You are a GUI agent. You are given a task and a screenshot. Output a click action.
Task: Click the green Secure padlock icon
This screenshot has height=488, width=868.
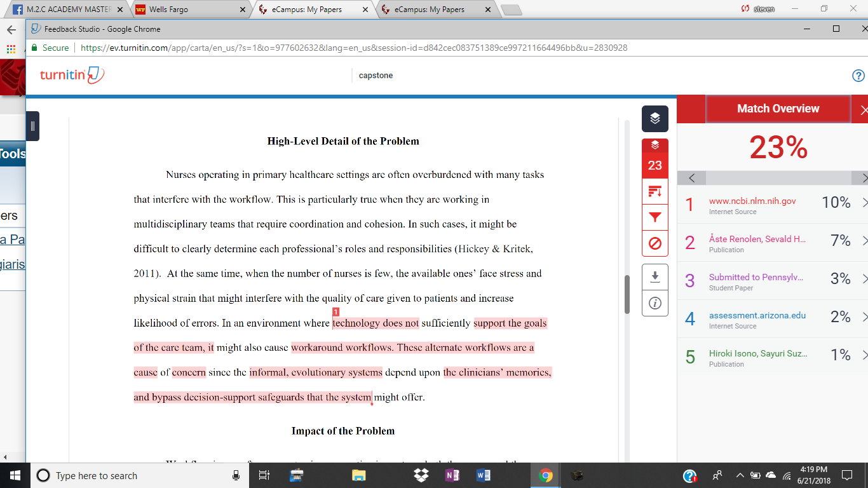point(35,48)
